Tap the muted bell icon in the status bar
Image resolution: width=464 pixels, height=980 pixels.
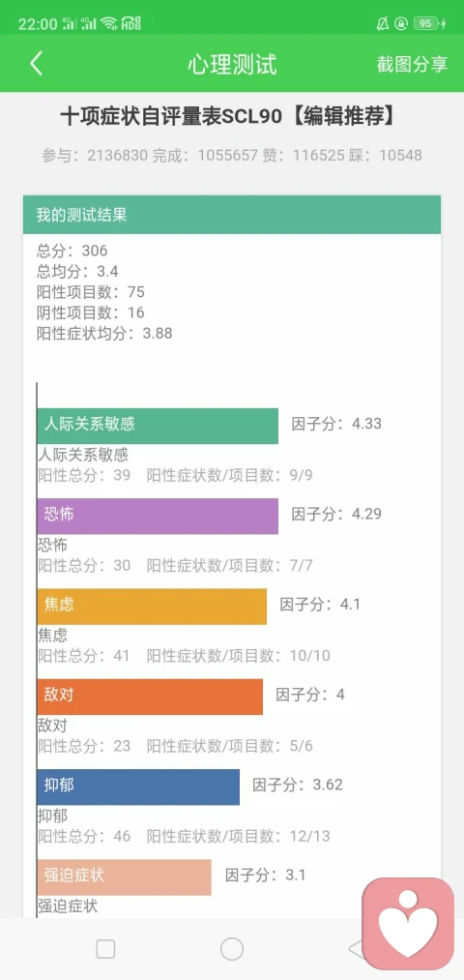pos(383,24)
